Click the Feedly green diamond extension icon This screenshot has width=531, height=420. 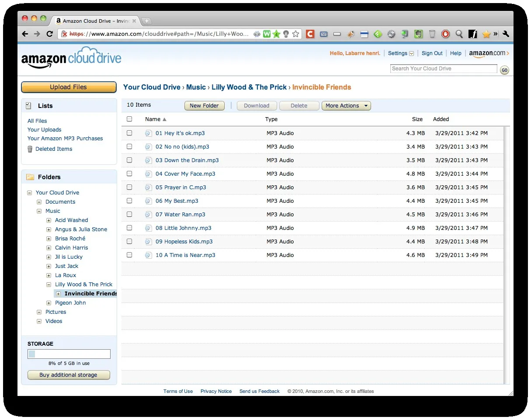[x=378, y=34]
